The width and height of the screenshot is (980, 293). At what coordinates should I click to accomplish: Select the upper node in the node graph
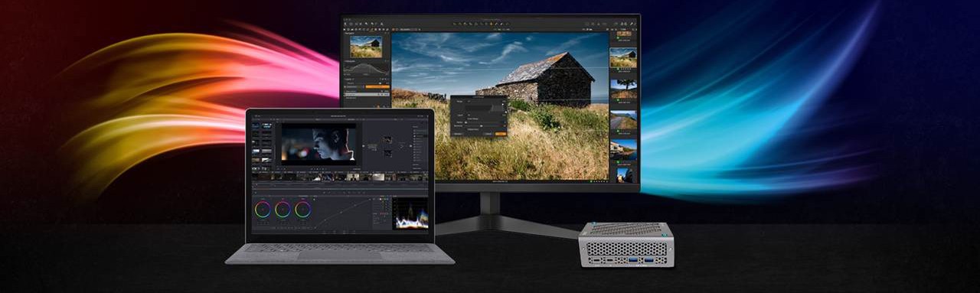point(387,139)
